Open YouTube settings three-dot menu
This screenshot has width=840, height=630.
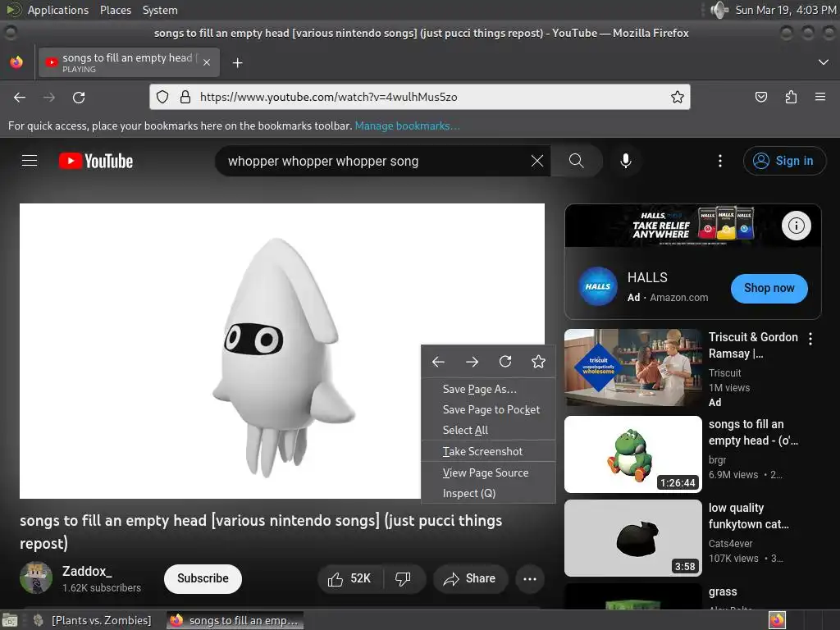[x=720, y=161]
